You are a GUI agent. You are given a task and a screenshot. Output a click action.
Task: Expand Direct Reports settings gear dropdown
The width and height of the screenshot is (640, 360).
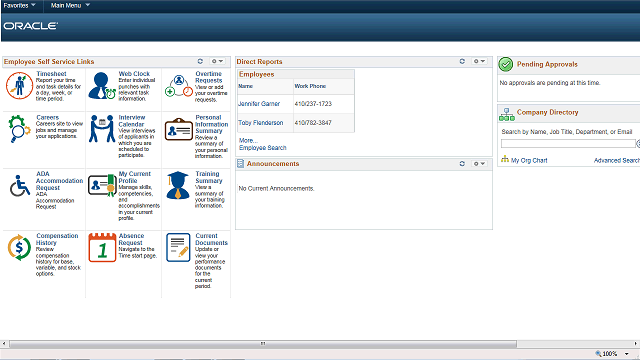pyautogui.click(x=479, y=61)
